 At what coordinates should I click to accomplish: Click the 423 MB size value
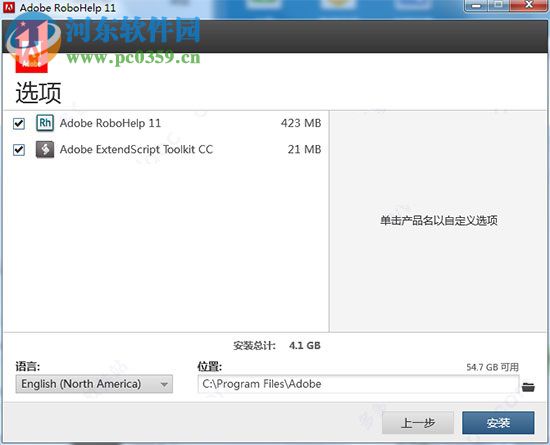301,123
